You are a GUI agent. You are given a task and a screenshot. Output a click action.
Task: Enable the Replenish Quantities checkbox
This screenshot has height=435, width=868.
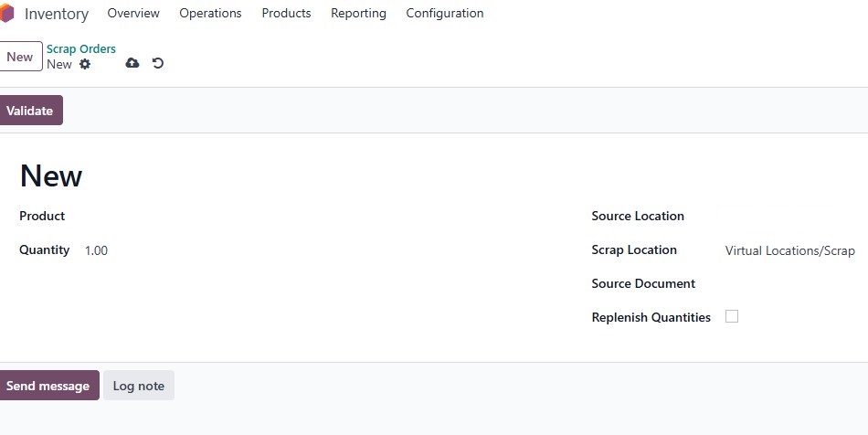click(732, 316)
